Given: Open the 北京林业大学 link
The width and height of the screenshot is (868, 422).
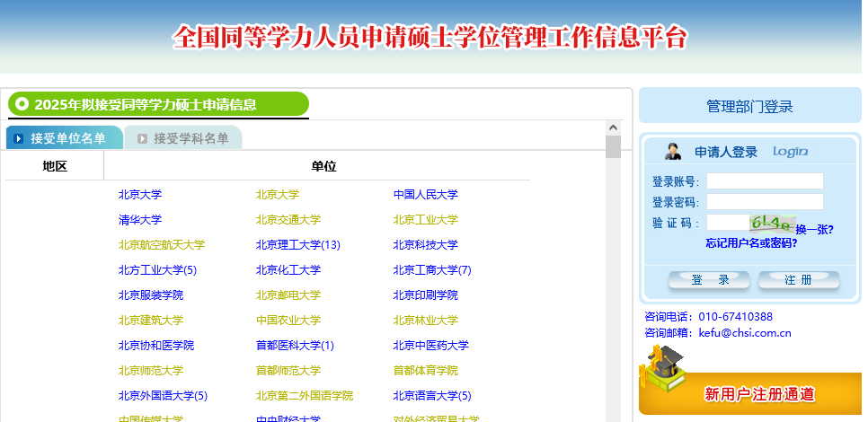Looking at the screenshot, I should coord(426,321).
